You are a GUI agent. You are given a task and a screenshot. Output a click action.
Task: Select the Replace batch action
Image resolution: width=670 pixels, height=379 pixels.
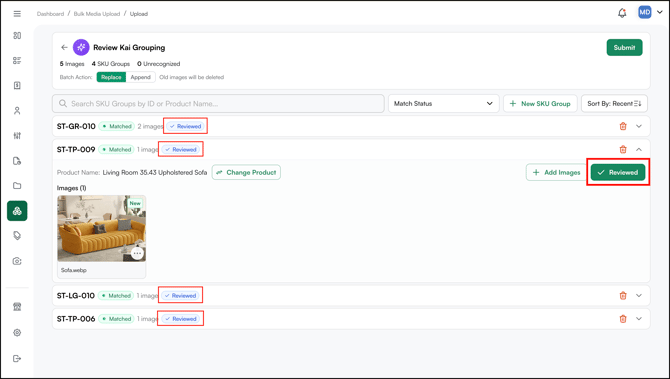(111, 77)
